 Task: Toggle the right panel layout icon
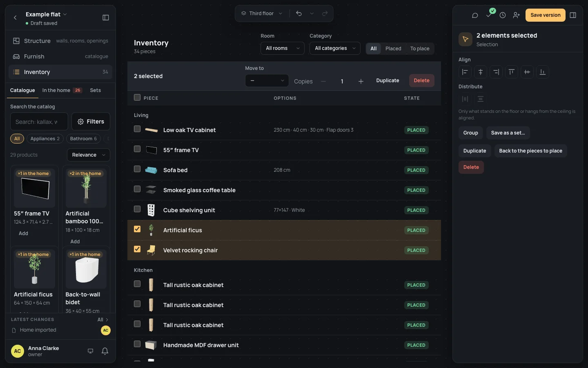coord(573,15)
